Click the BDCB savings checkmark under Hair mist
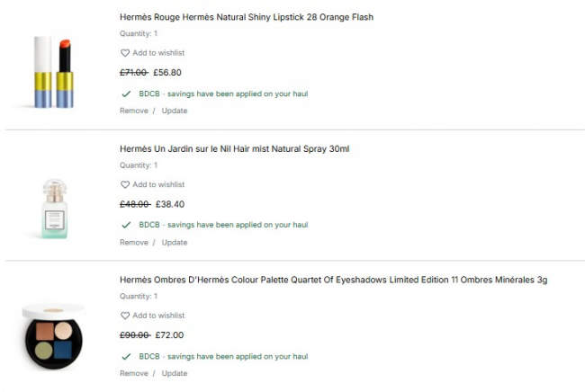Image resolution: width=585 pixels, height=392 pixels. point(125,225)
